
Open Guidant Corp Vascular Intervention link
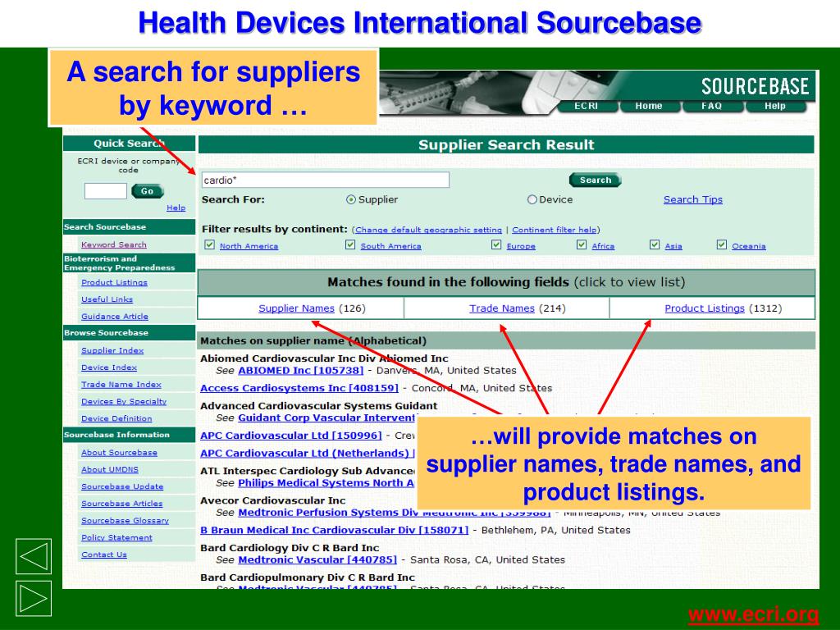click(x=326, y=418)
